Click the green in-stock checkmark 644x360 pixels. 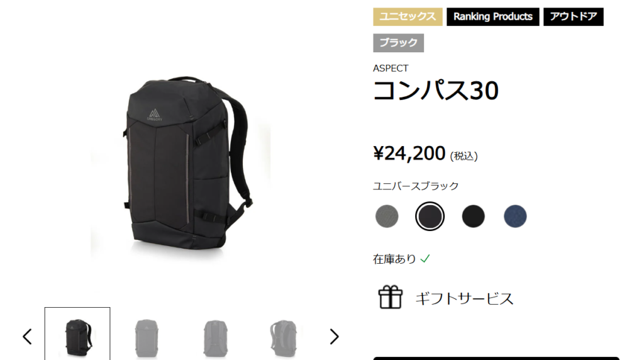tap(425, 259)
